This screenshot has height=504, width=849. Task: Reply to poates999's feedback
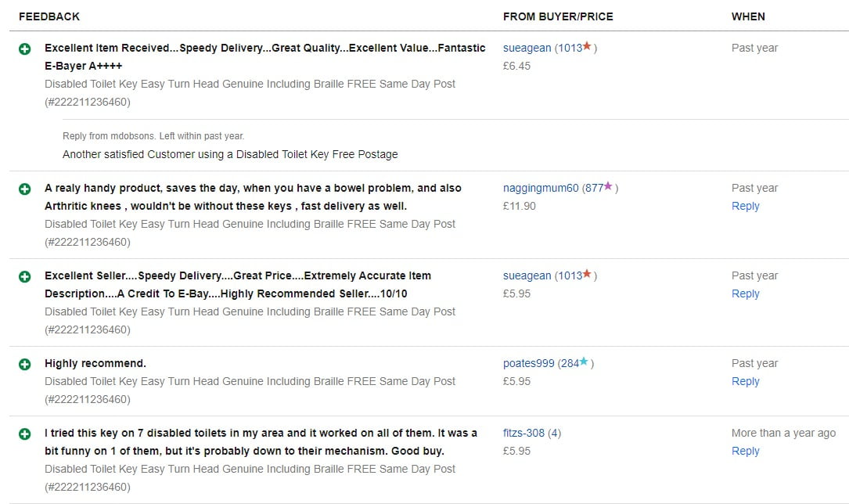tap(745, 382)
